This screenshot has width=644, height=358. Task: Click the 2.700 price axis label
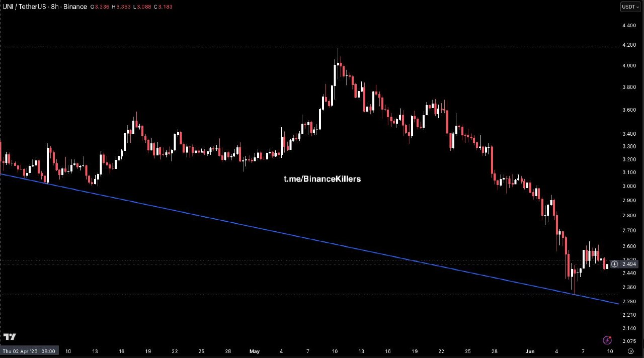pyautogui.click(x=629, y=231)
